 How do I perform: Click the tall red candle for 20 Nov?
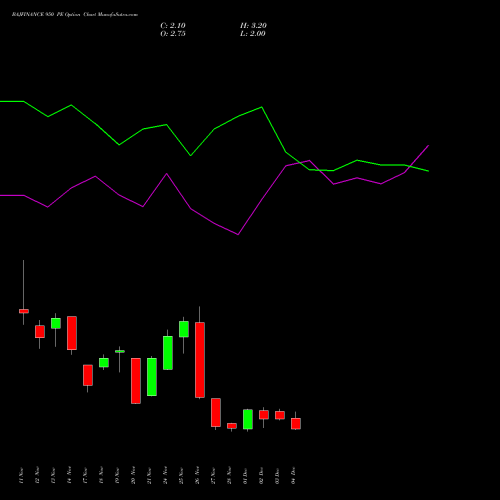click(x=136, y=381)
